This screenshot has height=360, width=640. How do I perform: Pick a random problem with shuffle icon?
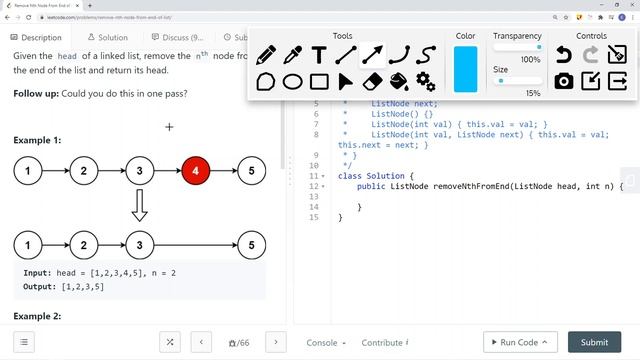170,342
